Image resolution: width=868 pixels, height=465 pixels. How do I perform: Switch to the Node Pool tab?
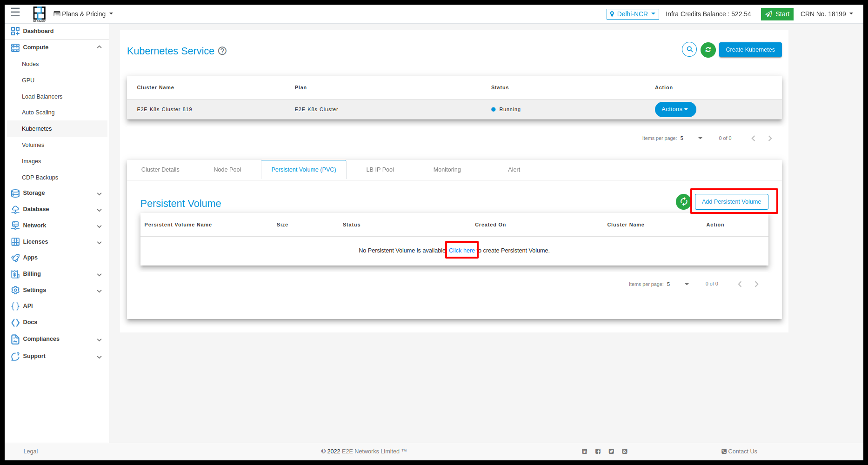click(x=227, y=170)
